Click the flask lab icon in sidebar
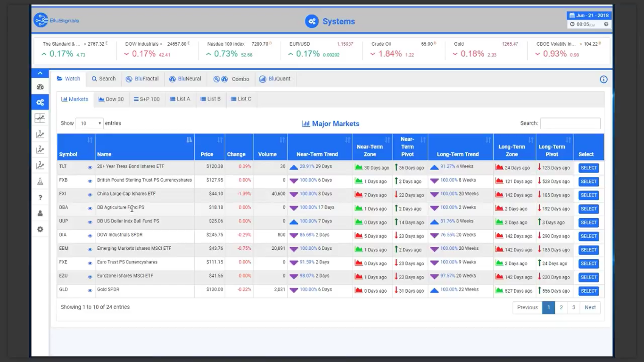This screenshot has height=362, width=644. click(40, 181)
